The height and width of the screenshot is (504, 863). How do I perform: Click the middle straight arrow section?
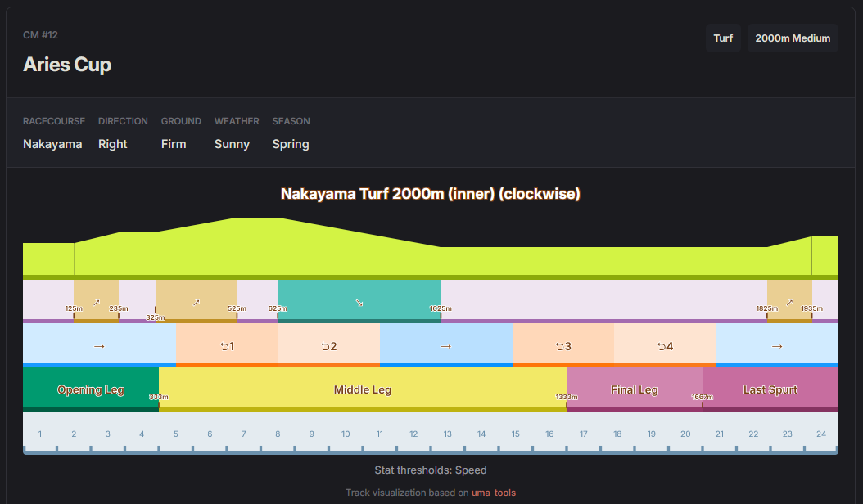pos(445,346)
